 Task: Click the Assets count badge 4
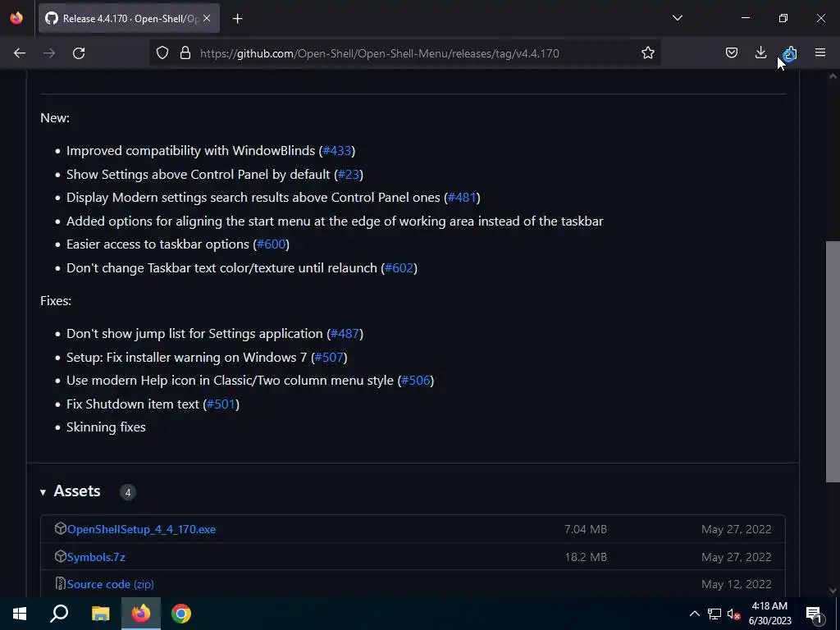tap(127, 492)
